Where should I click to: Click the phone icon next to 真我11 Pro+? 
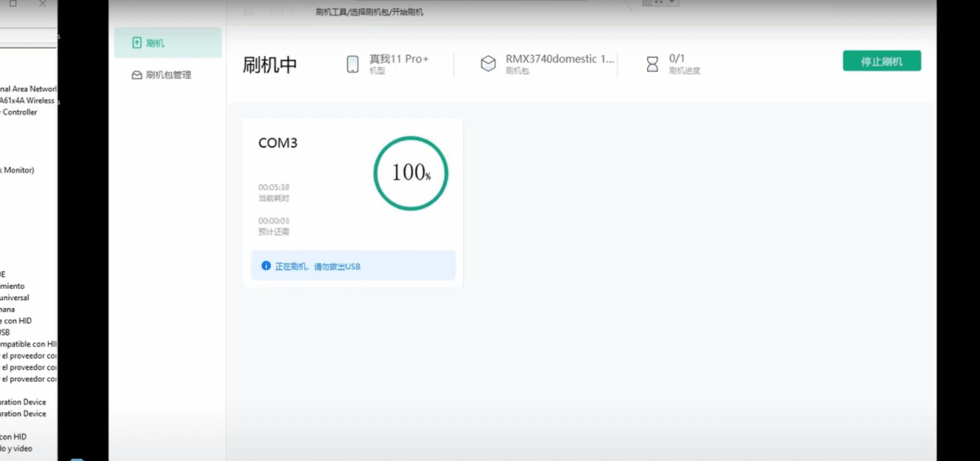tap(352, 64)
